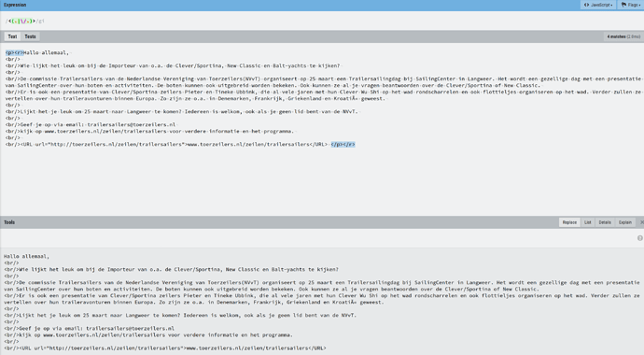
Task: Click the '<URL url=' line in the Tools output
Action: pos(165,348)
